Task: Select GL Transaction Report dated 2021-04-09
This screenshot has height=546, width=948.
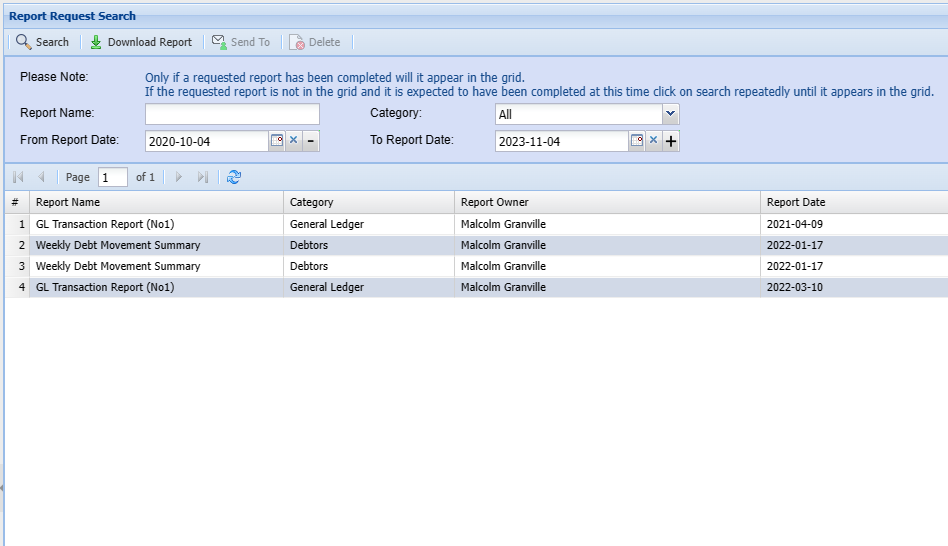Action: [105, 224]
